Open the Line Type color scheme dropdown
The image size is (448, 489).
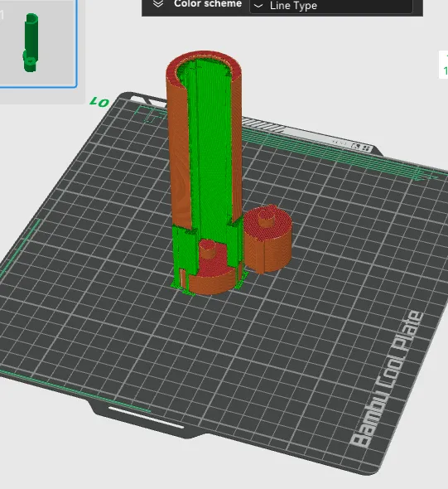tap(331, 6)
